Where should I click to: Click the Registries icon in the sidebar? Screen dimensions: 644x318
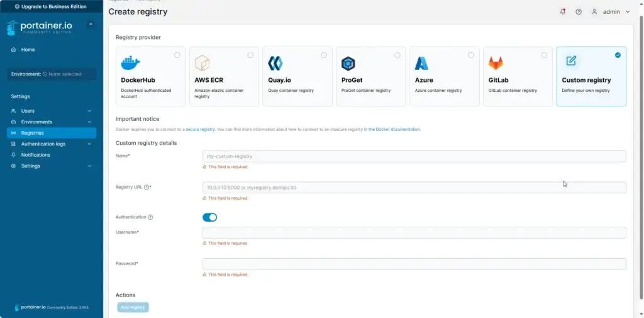(14, 133)
